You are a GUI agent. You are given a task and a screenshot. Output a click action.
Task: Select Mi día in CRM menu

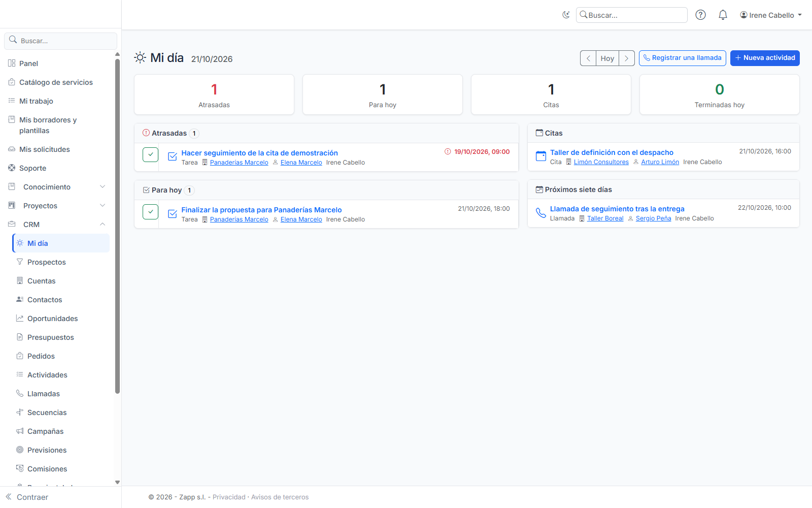click(61, 243)
